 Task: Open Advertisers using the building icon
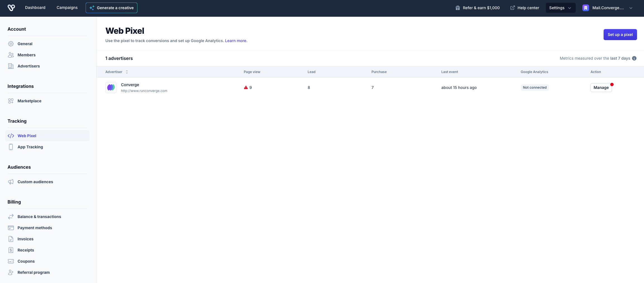[x=11, y=66]
